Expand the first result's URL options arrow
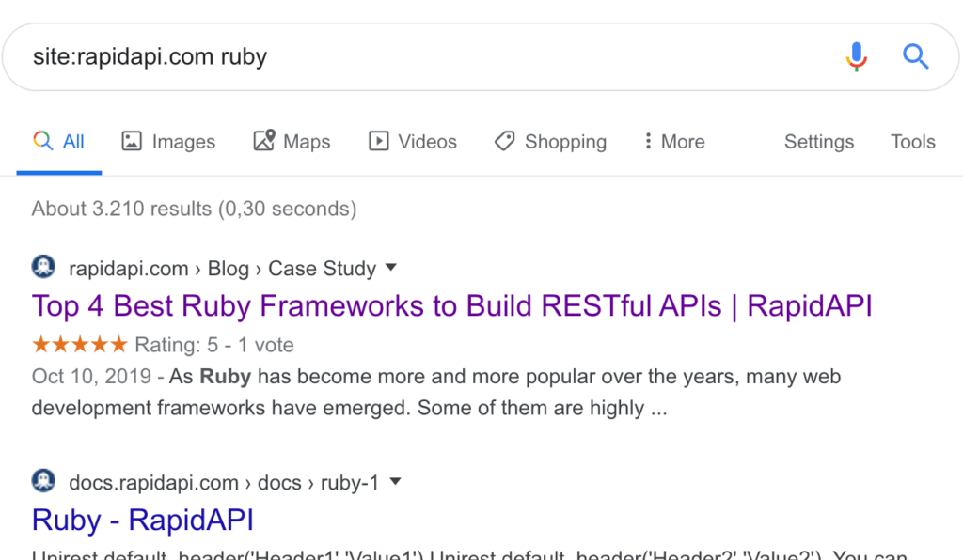 coord(391,268)
